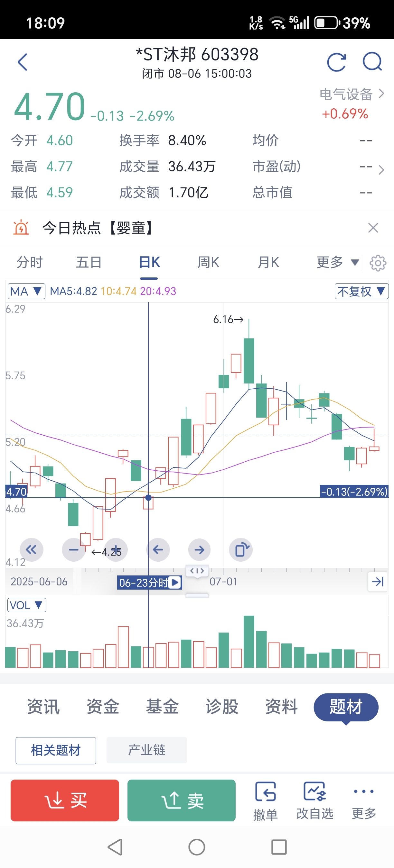Expand the 不复权 adjustment dropdown
The width and height of the screenshot is (394, 868).
point(361,291)
